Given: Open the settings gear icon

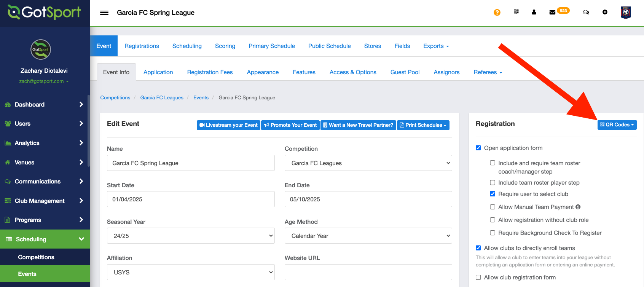Looking at the screenshot, I should point(605,12).
